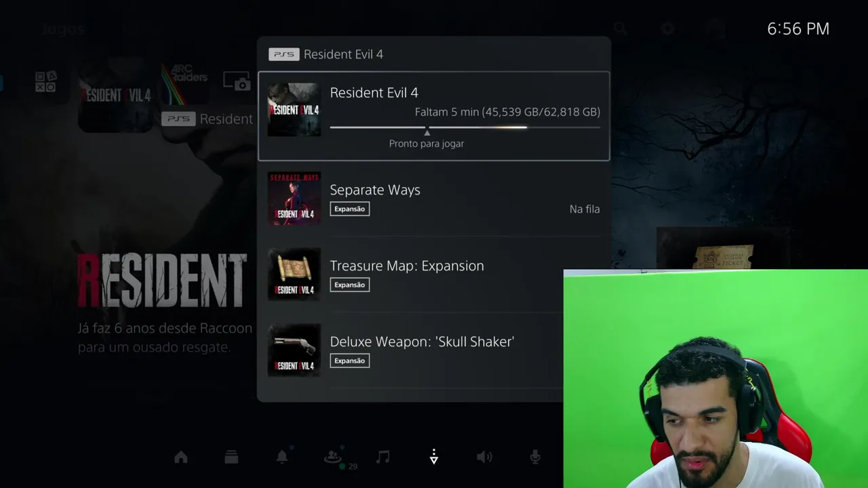Screen dimensions: 868x488
Task: Click 'Faltam 5 min (45,539 GB/62,818 GB)' text
Action: coord(507,112)
